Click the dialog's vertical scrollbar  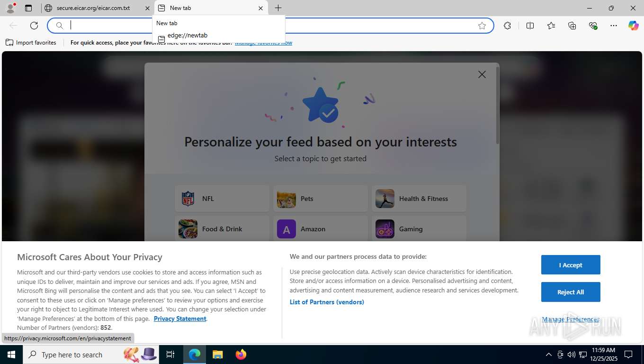point(497,105)
